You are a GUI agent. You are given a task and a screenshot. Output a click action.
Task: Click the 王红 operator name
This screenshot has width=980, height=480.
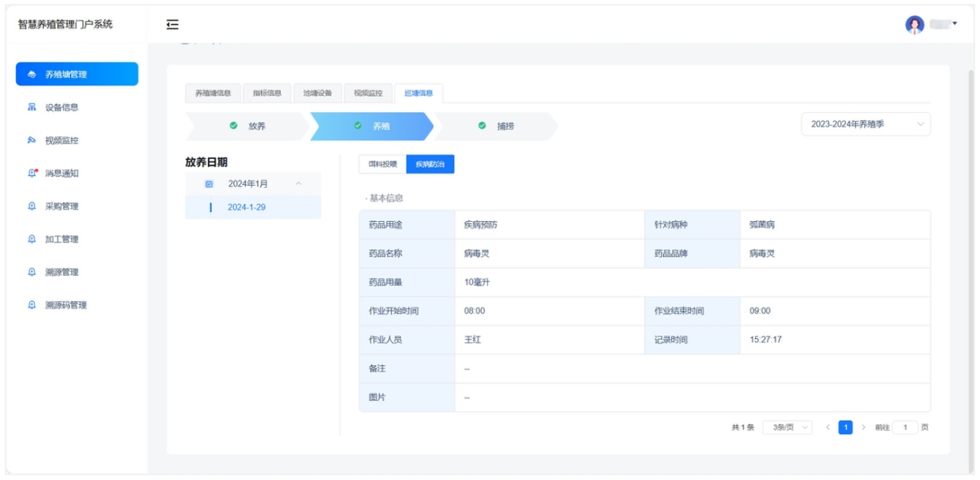pos(473,340)
